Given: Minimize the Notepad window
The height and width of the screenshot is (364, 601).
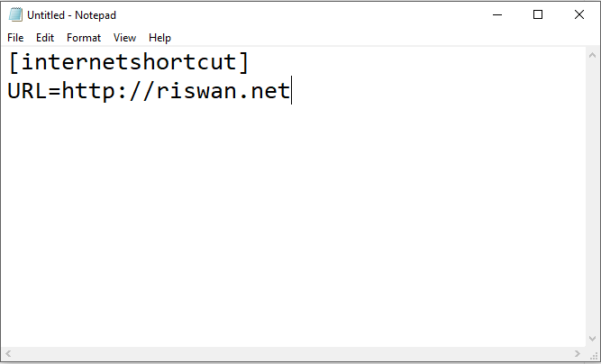Looking at the screenshot, I should pos(496,14).
